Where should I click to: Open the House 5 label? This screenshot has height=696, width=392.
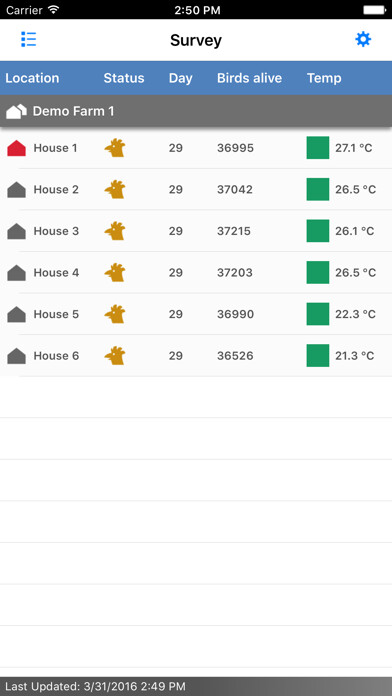tap(56, 314)
